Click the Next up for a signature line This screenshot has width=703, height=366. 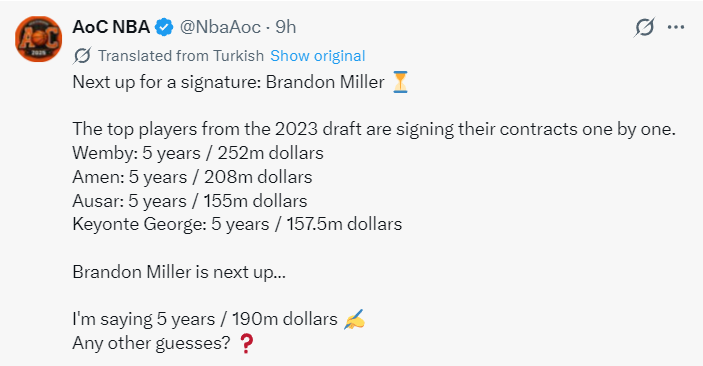click(x=229, y=82)
